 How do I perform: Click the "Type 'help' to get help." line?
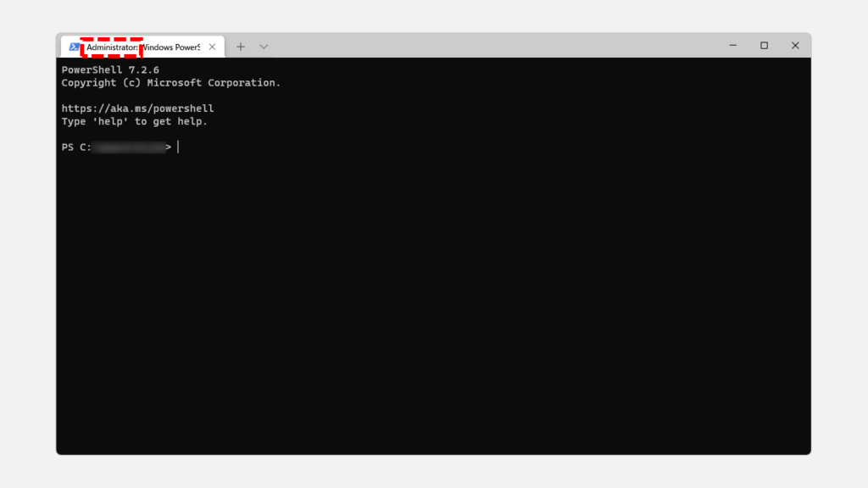click(135, 121)
